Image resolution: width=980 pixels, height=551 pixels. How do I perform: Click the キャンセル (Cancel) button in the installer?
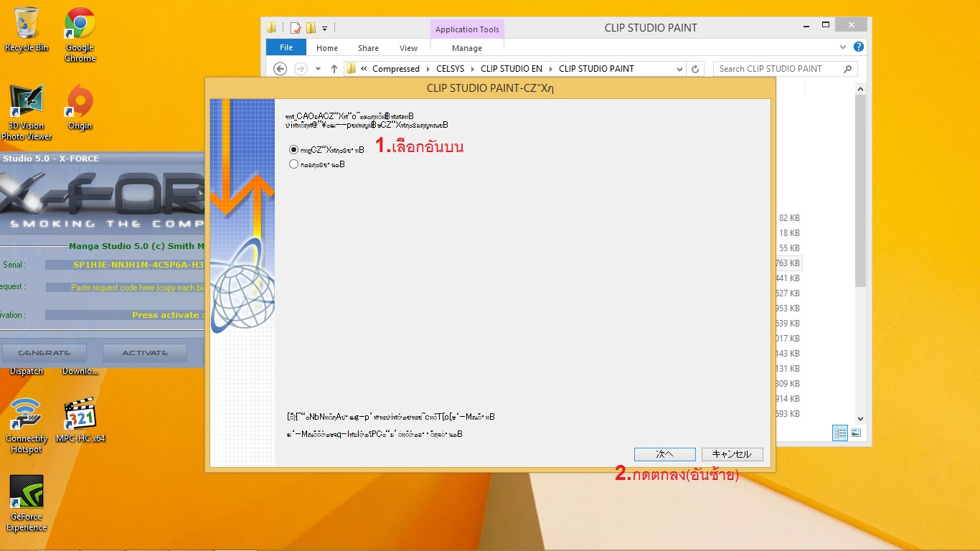pos(732,454)
